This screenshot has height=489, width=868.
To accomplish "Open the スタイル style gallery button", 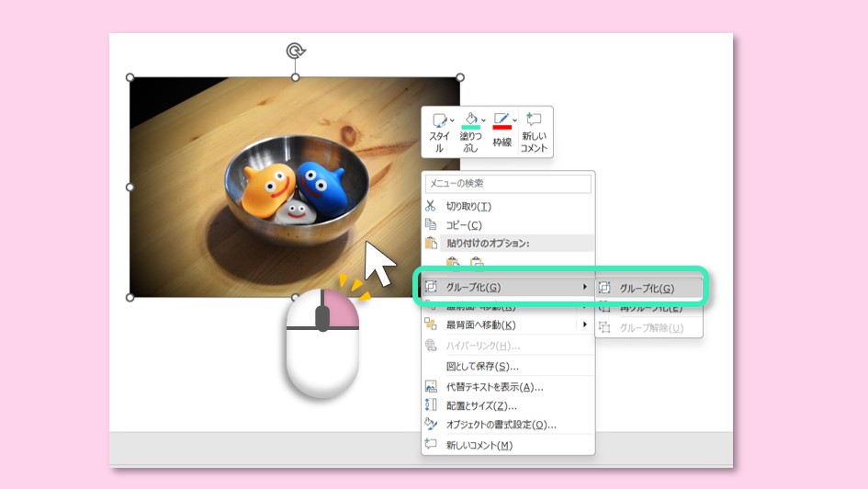I will point(441,133).
